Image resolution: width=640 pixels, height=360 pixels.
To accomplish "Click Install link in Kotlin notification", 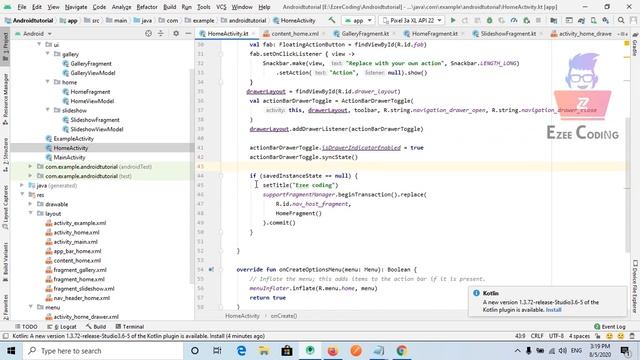I will click(x=553, y=310).
